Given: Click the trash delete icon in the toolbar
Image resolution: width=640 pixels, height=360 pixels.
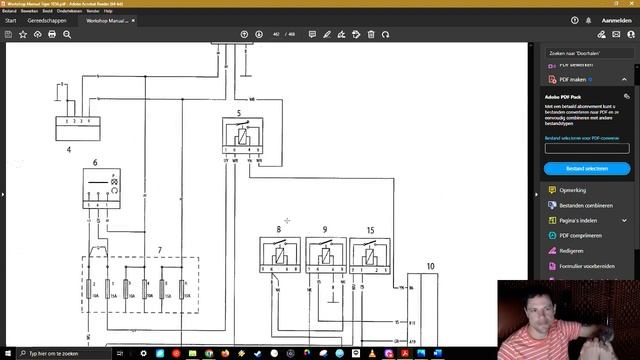Looking at the screenshot, I should (x=371, y=34).
